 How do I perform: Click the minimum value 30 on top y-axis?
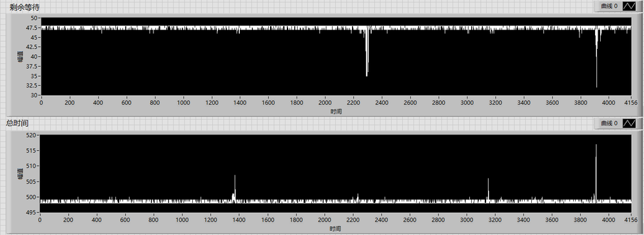coord(34,95)
